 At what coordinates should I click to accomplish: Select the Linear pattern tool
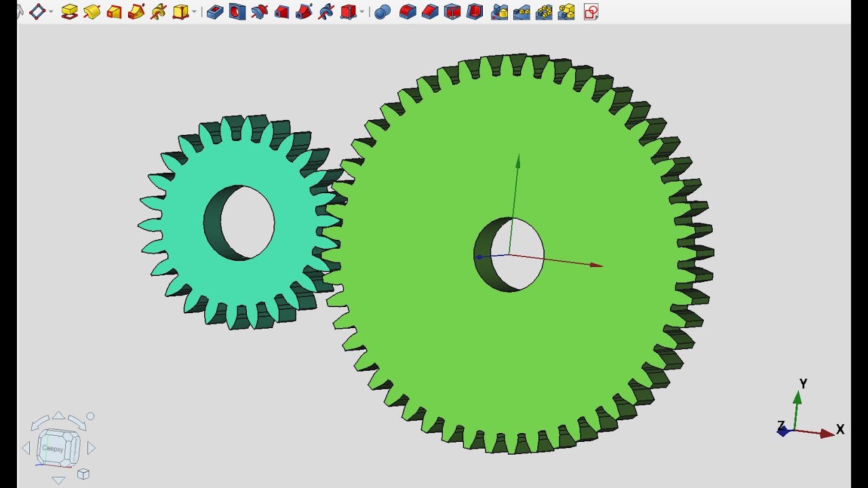521,12
